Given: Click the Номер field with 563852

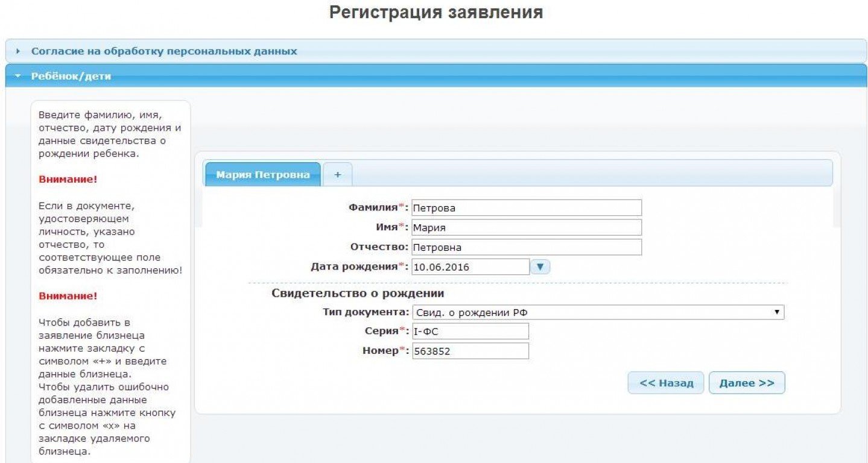Looking at the screenshot, I should pos(470,351).
